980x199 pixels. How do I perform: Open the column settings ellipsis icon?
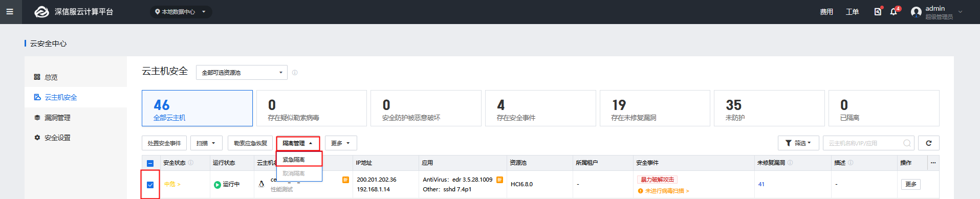point(933,163)
